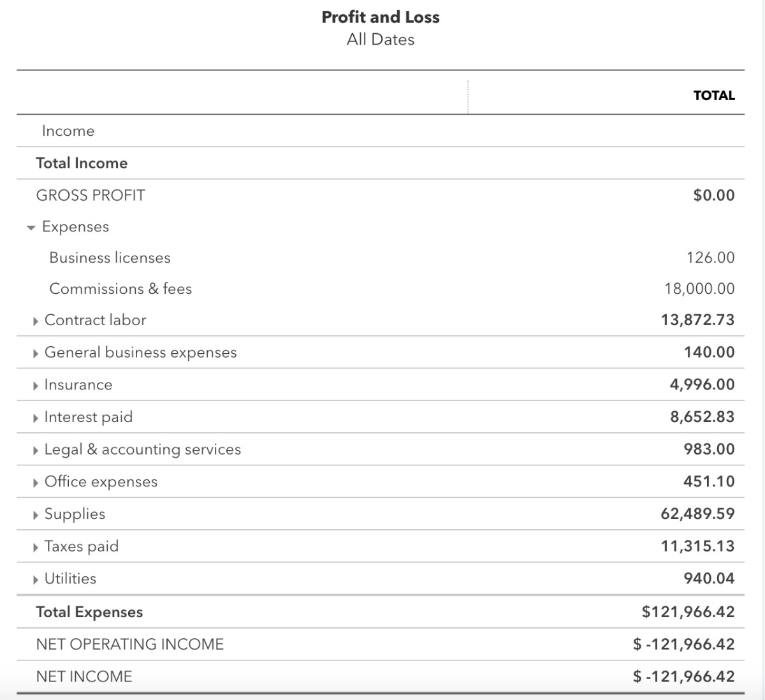Open the Net Income amount
Screen dimensions: 765x700
(683, 676)
